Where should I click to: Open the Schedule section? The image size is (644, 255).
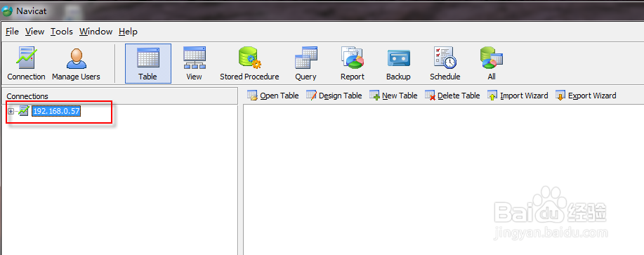[x=445, y=64]
